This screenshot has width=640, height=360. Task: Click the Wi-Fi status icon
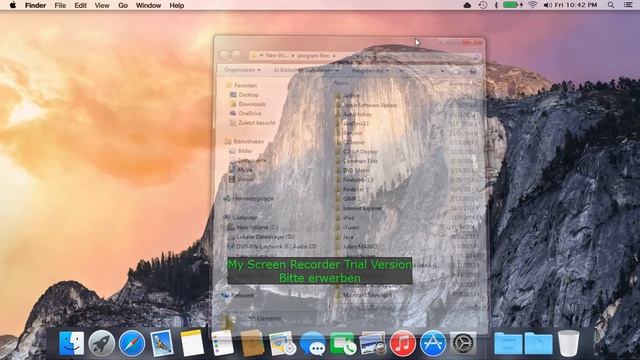(532, 5)
